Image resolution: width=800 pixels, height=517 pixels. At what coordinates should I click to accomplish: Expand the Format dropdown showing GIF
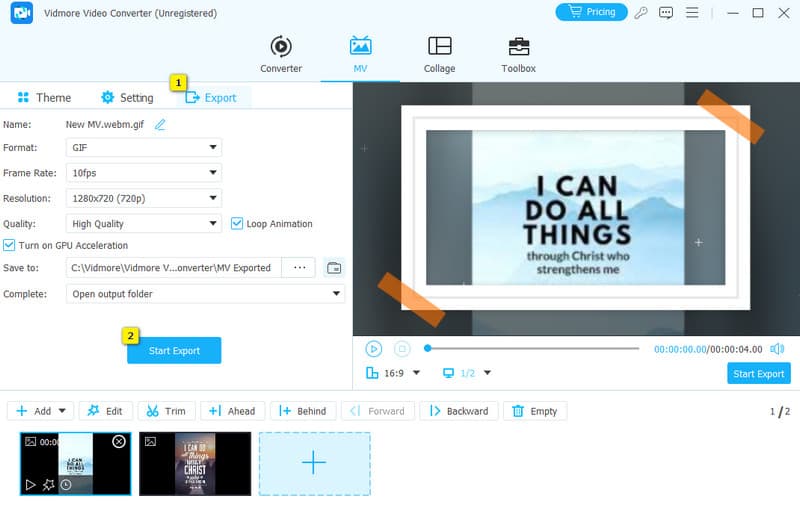coord(143,147)
